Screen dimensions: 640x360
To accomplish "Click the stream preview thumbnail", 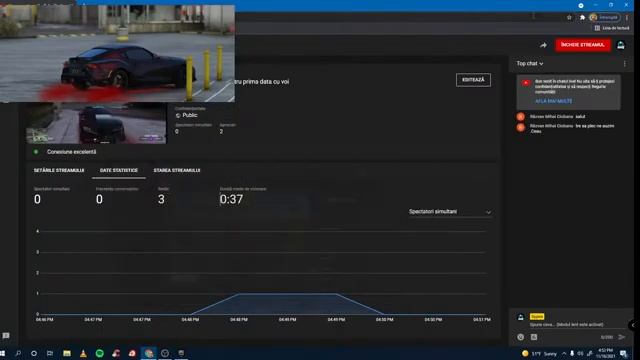I will pyautogui.click(x=96, y=123).
